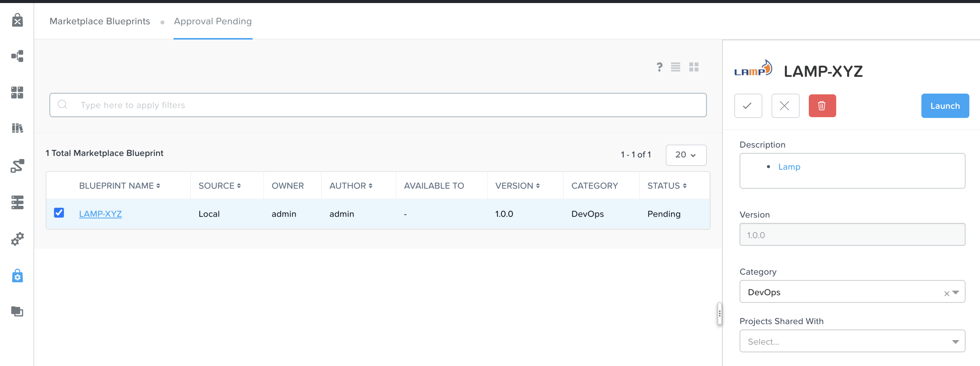The image size is (980, 366).
Task: Switch to list view icon
Action: 676,67
